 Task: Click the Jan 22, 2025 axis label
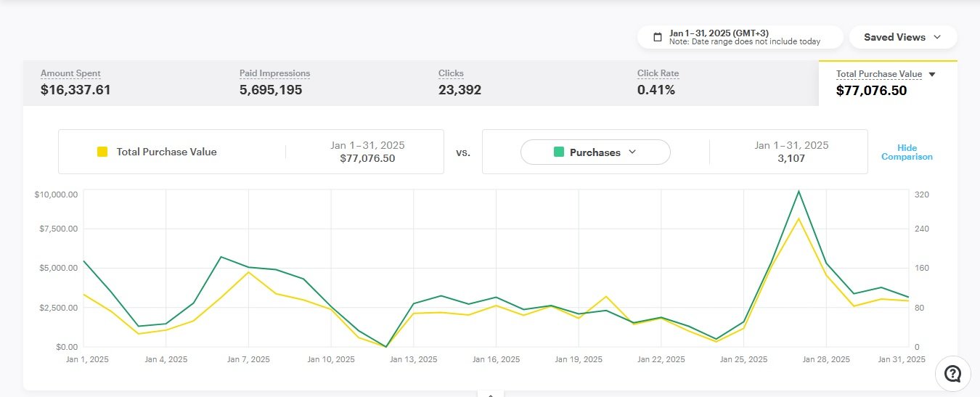(x=661, y=359)
